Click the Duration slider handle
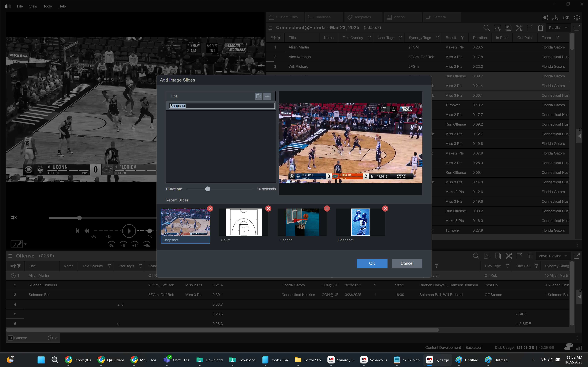 coord(208,189)
